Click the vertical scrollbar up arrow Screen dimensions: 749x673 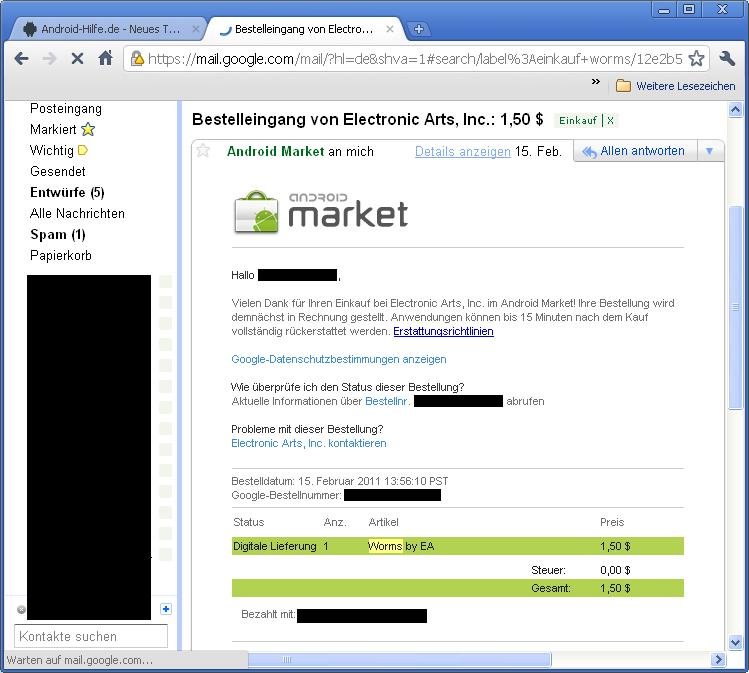coord(735,110)
